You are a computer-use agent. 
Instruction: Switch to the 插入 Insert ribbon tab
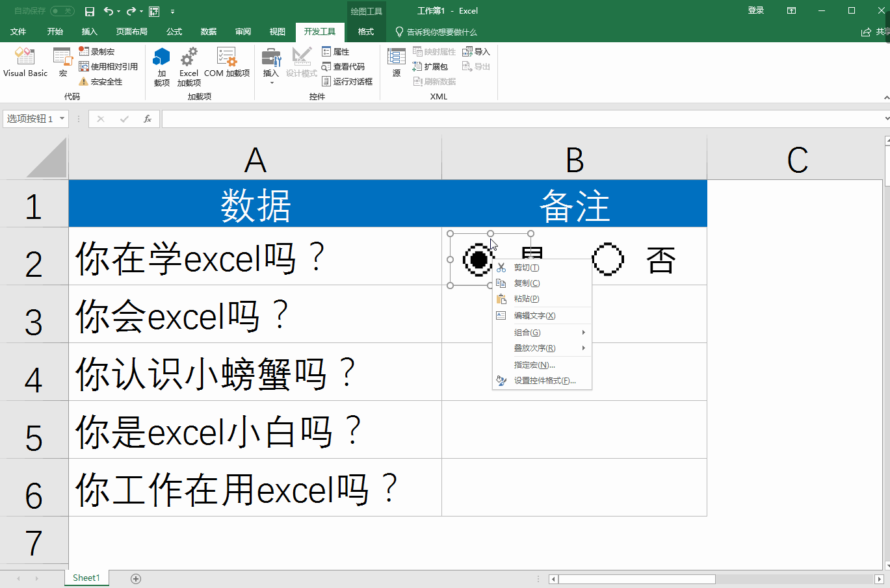pyautogui.click(x=90, y=32)
